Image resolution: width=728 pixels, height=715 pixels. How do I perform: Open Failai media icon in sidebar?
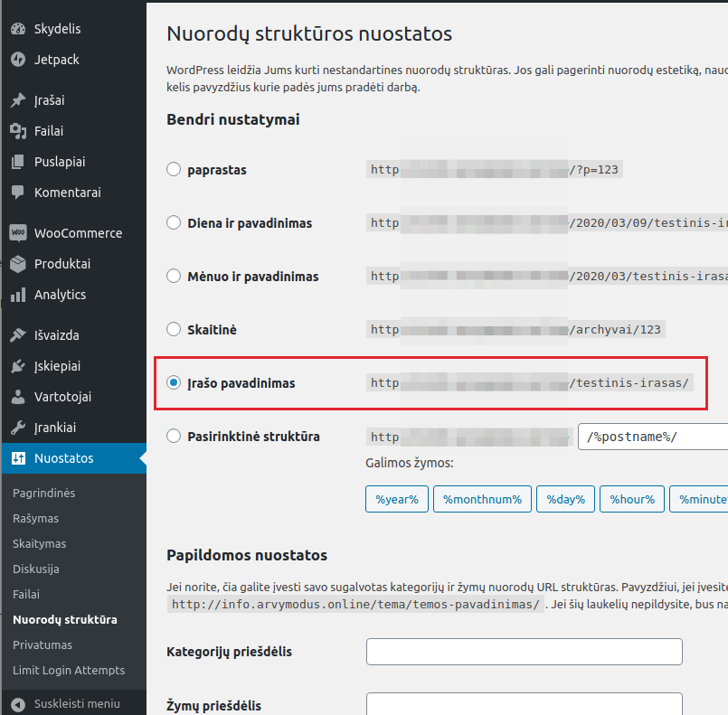pyautogui.click(x=18, y=131)
